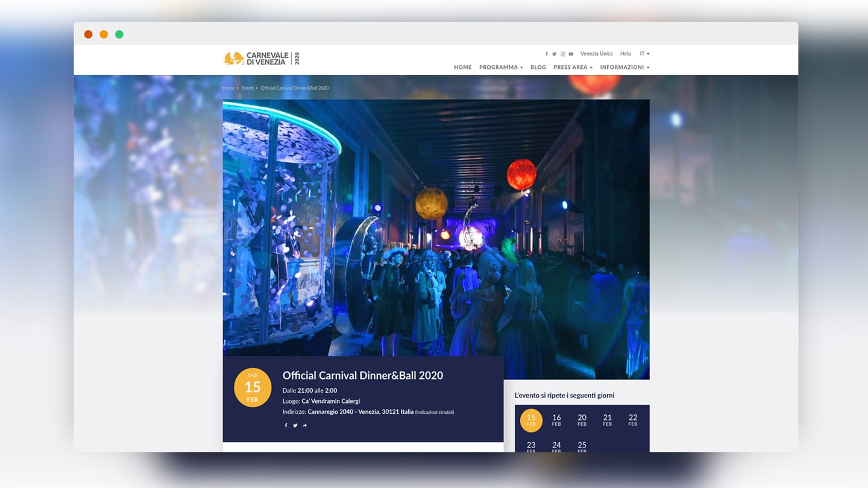The width and height of the screenshot is (868, 488).
Task: Go to the Home menu item
Action: click(462, 68)
